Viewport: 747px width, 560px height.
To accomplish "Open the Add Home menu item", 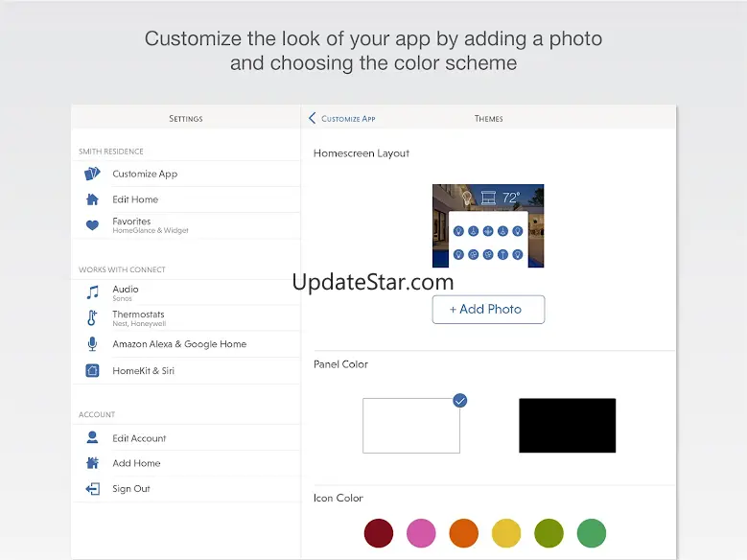I will coord(136,463).
